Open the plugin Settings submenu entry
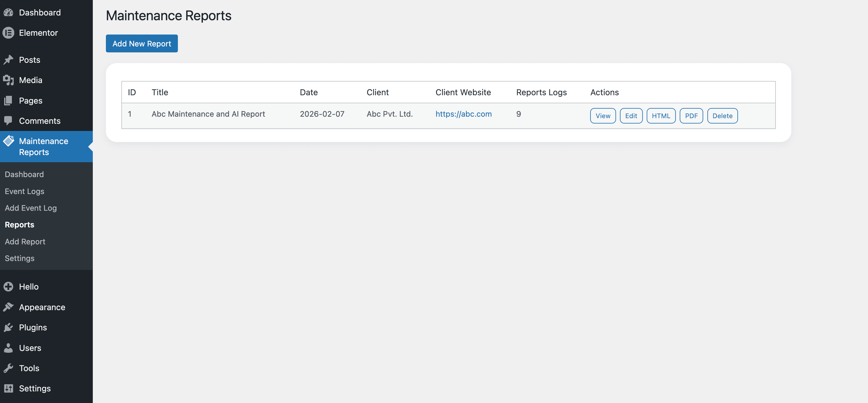 tap(20, 258)
